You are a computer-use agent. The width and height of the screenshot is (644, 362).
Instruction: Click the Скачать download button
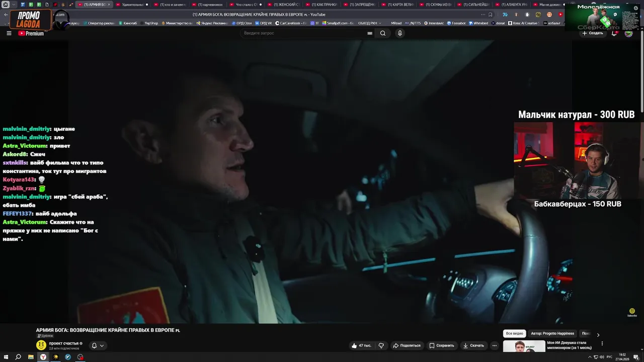[473, 345]
